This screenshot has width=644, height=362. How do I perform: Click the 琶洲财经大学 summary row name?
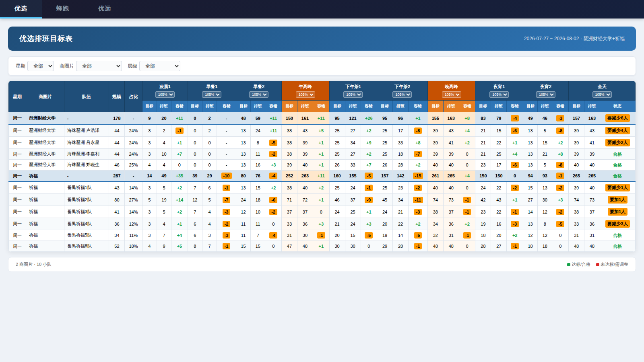pyautogui.click(x=42, y=118)
